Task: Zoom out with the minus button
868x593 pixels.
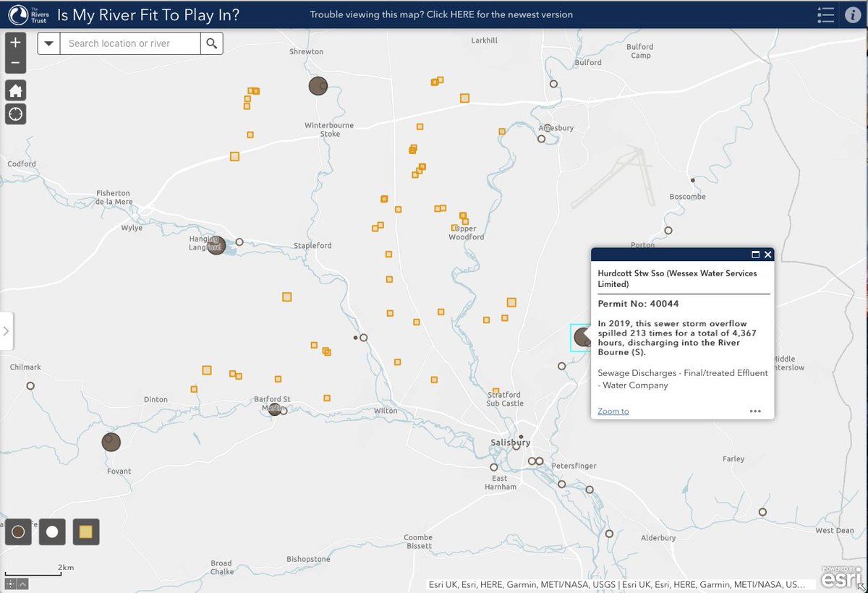Action: coord(16,64)
